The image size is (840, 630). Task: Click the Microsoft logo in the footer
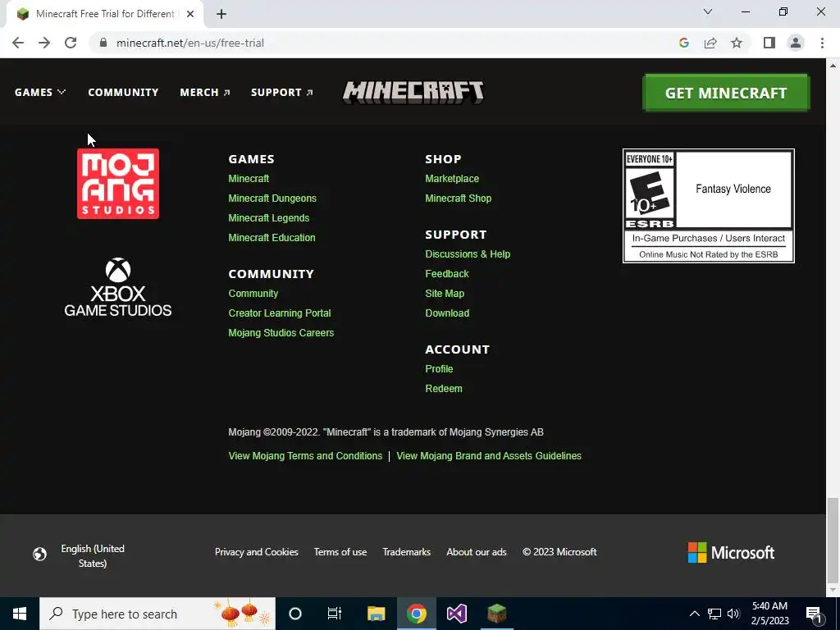(x=731, y=552)
